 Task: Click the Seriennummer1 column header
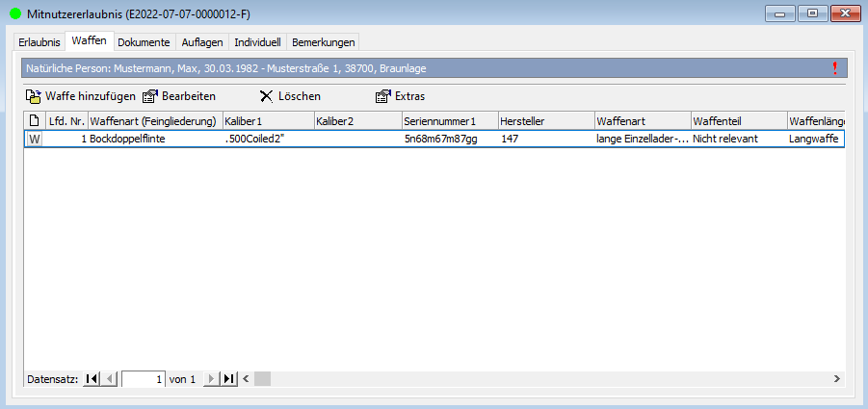[x=449, y=120]
